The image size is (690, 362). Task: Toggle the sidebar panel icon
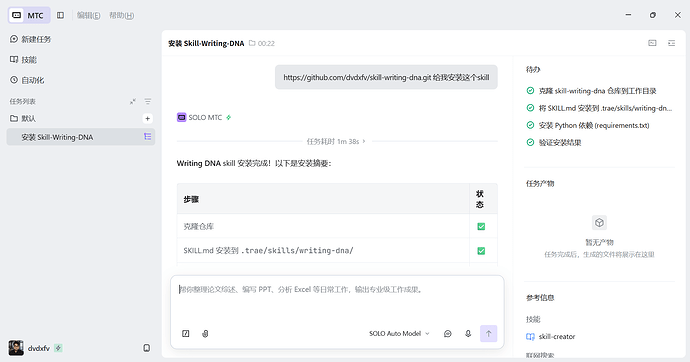click(60, 15)
